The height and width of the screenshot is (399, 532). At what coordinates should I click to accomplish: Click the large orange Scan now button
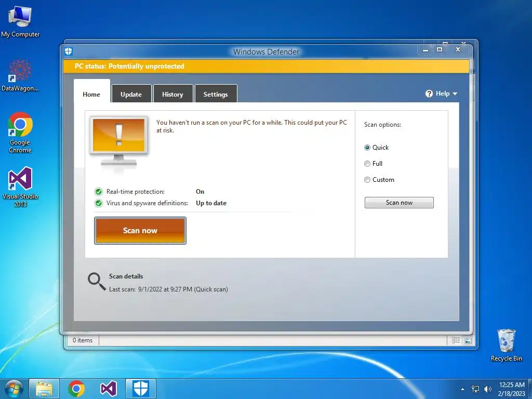[x=140, y=231]
